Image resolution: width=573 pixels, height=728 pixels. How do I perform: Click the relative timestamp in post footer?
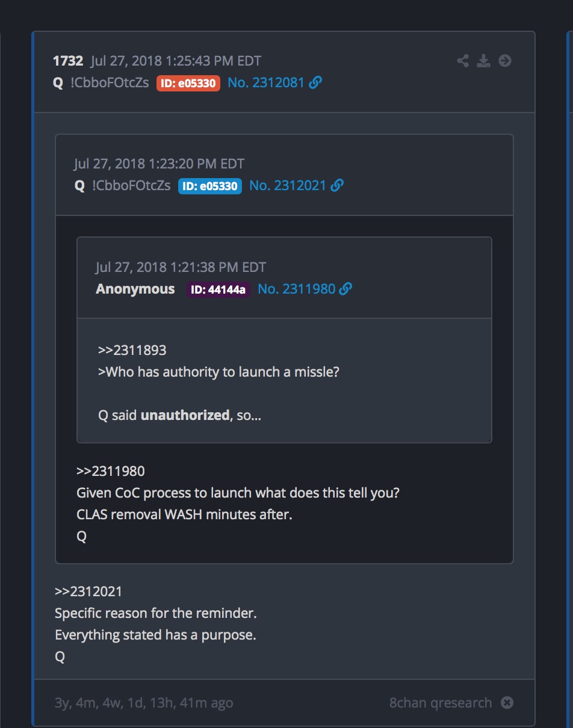[x=144, y=703]
